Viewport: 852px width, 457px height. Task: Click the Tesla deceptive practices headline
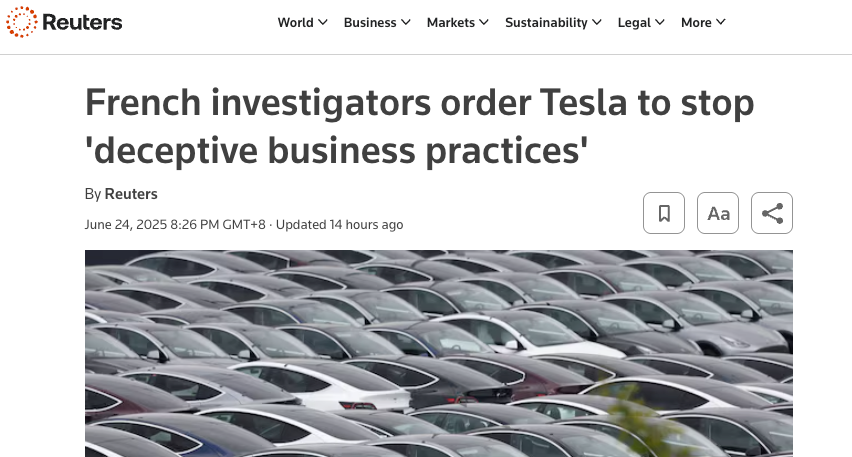[x=419, y=127]
